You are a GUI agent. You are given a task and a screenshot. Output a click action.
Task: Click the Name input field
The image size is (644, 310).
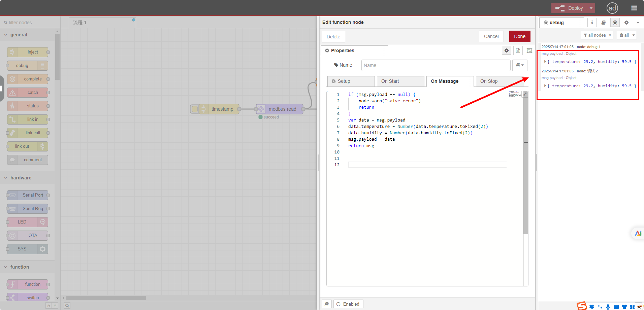(436, 65)
